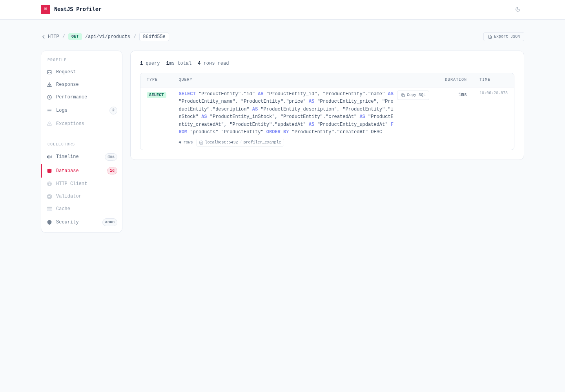Click the Timeline 4ms badge
The height and width of the screenshot is (392, 565).
point(111,157)
